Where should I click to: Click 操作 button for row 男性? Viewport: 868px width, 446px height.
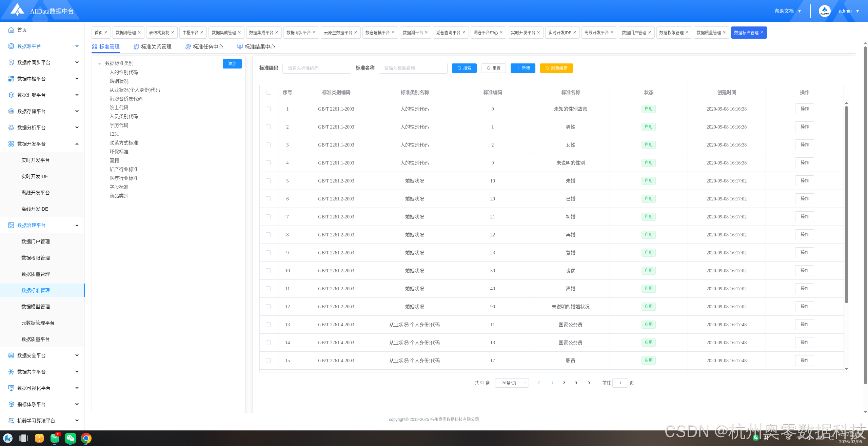[x=805, y=127]
